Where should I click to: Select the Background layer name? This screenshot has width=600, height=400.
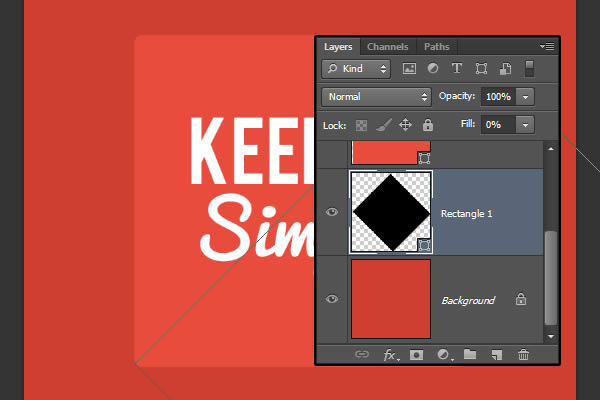point(468,300)
